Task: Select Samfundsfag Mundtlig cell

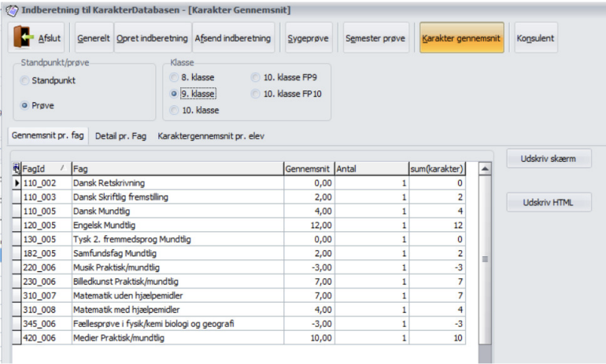Action: click(x=177, y=253)
